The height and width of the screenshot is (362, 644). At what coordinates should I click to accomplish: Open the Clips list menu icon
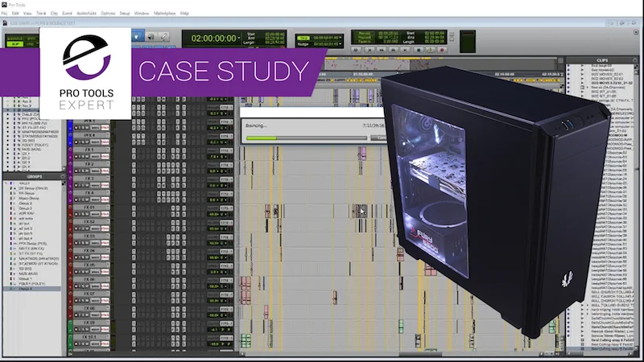[x=635, y=60]
